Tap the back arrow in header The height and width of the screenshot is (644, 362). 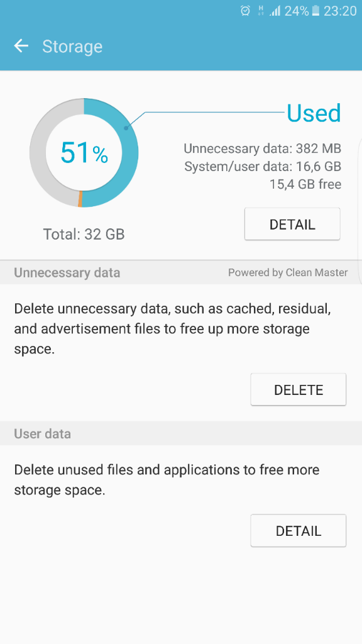point(21,46)
